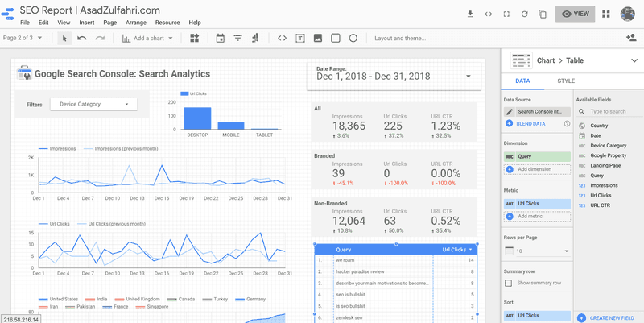Expand the Chart type chevron
The height and width of the screenshot is (323, 644).
pos(634,61)
